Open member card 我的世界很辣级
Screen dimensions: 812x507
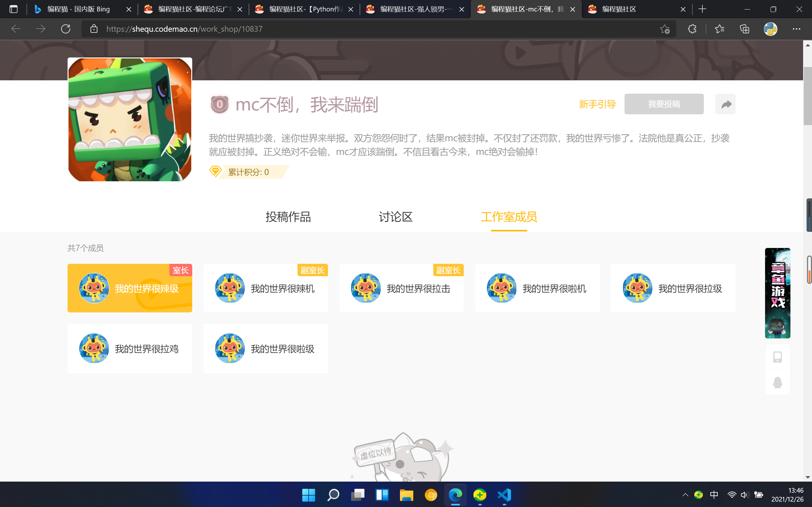coord(130,288)
